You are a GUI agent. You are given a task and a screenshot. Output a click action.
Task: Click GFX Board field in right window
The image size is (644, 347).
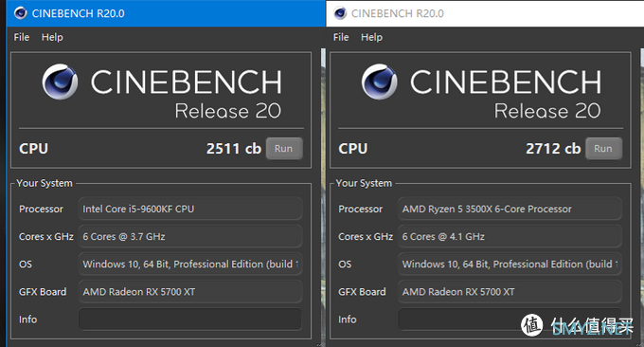[510, 291]
